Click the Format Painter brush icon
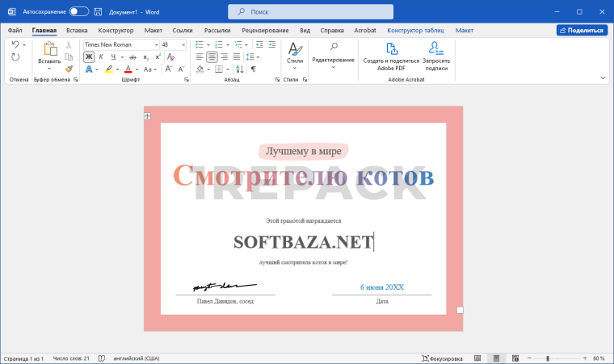This screenshot has height=364, width=614. point(69,69)
